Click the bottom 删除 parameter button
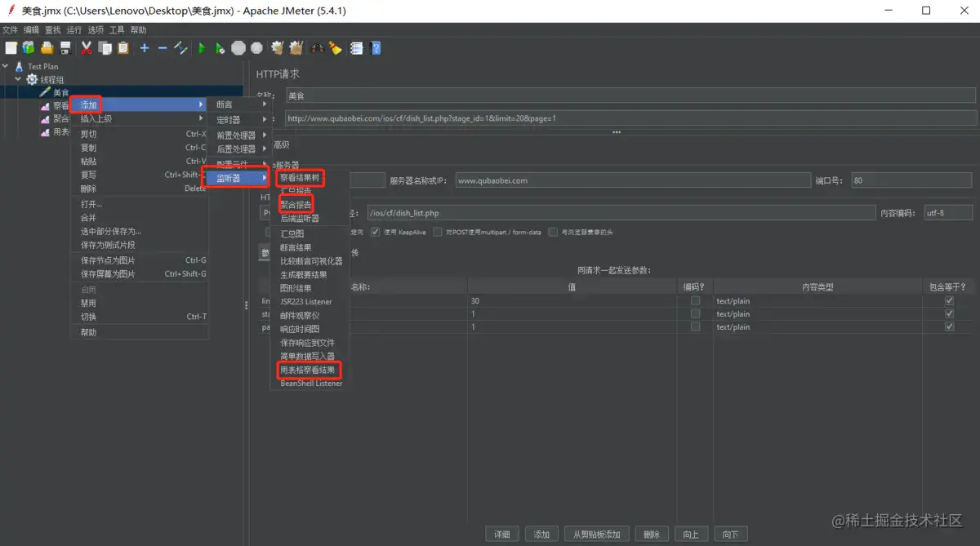 651,534
